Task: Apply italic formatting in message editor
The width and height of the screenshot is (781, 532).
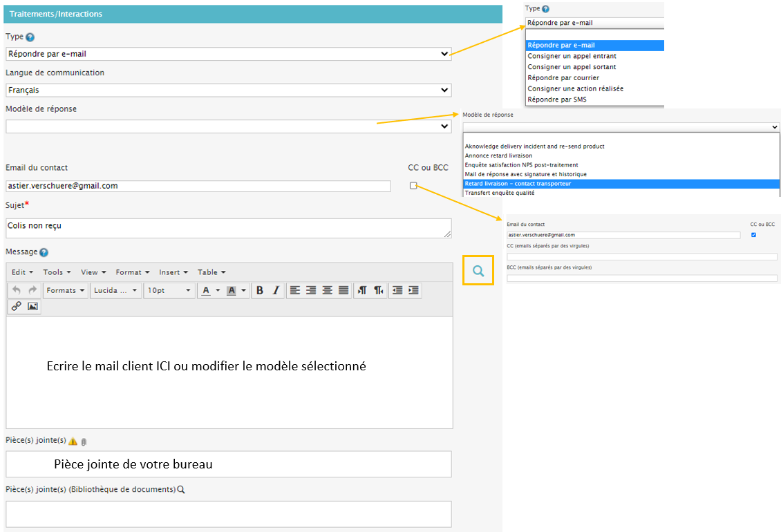Action: point(276,291)
